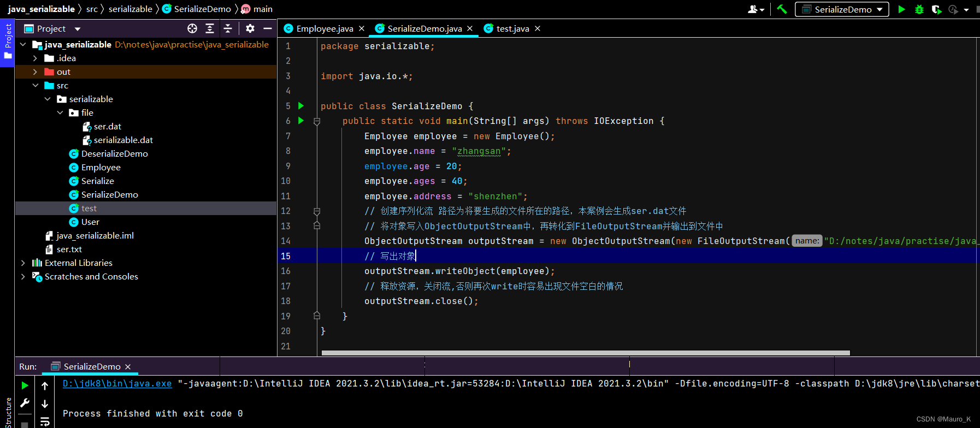Close the SerializeDemo.java editor tab

[470, 28]
